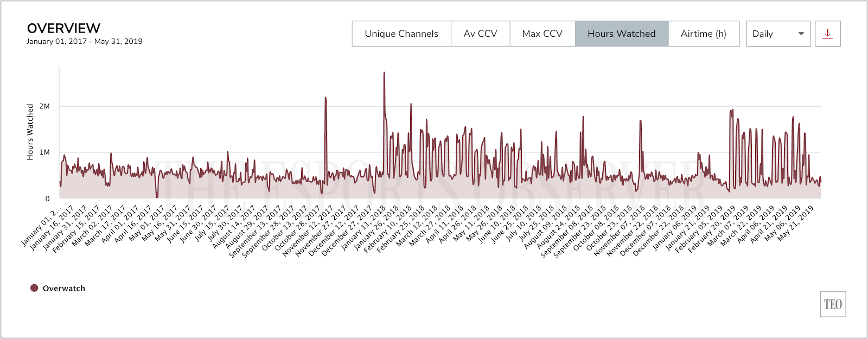Click the 1M y-axis label
Image resolution: width=868 pixels, height=339 pixels.
click(x=44, y=152)
